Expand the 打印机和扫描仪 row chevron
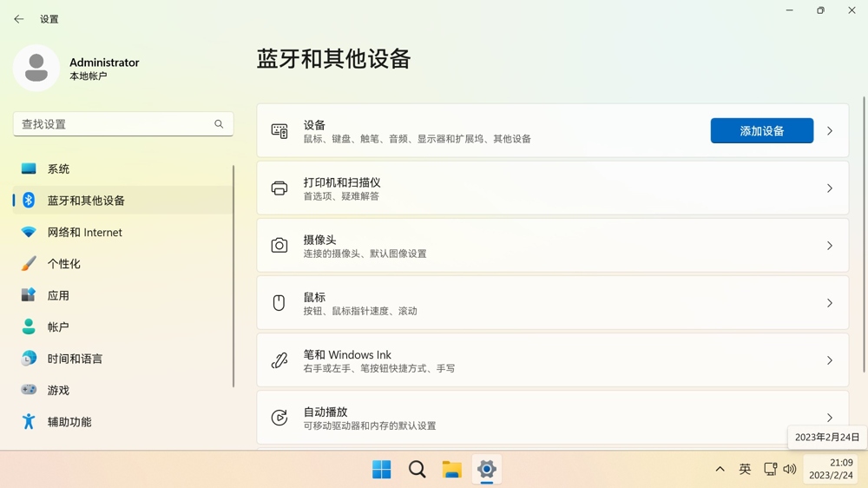The height and width of the screenshot is (488, 868). coord(830,188)
